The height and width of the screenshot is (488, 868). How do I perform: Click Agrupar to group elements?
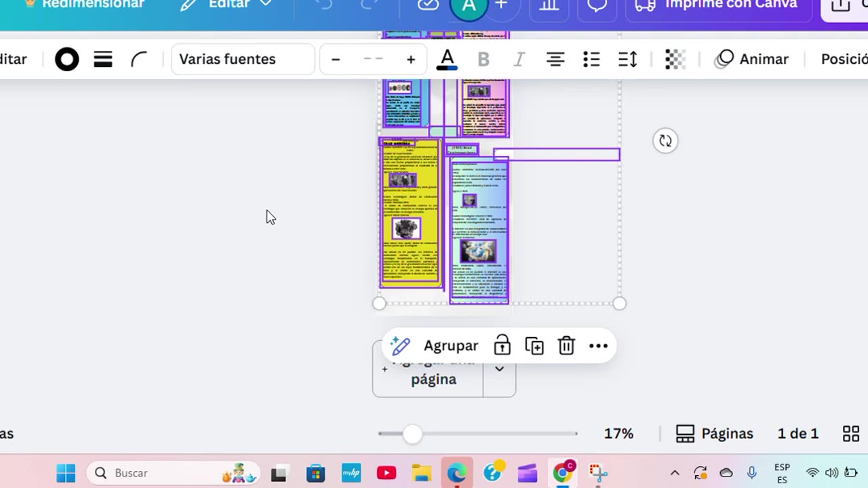coord(451,346)
